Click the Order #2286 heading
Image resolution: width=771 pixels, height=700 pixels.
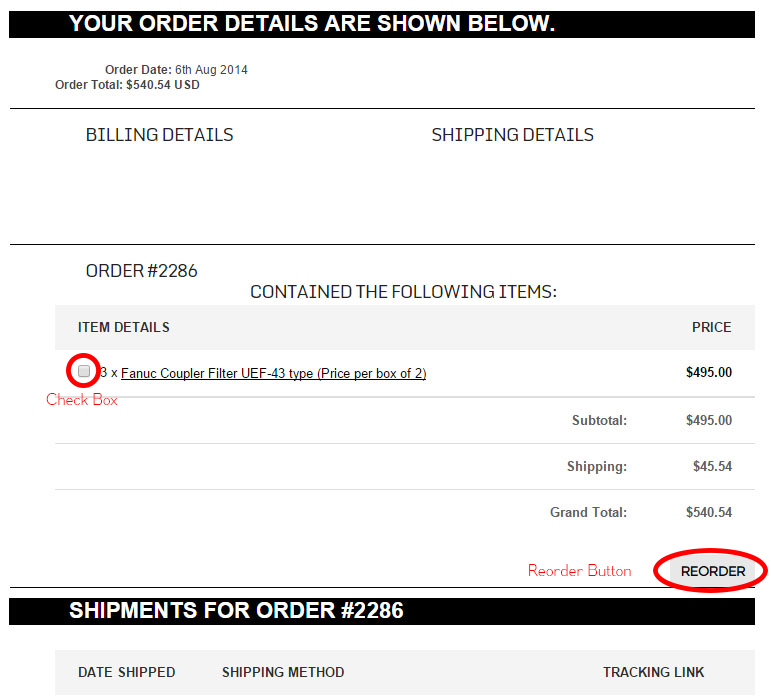pos(141,271)
